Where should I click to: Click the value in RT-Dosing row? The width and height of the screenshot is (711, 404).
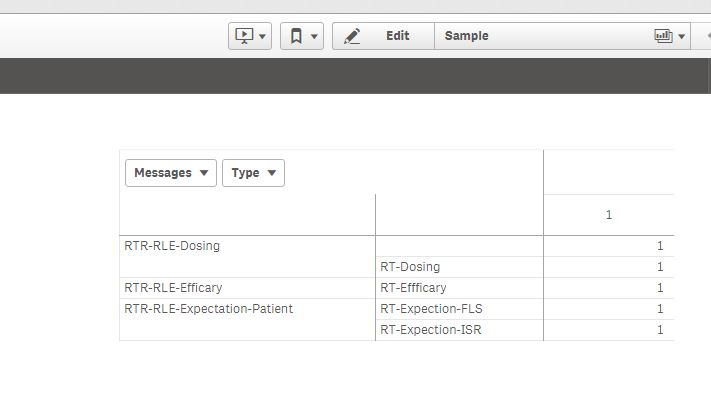pyautogui.click(x=660, y=267)
